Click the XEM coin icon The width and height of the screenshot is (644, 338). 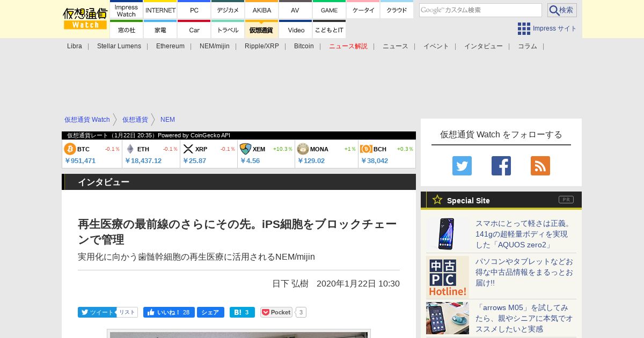pos(245,149)
